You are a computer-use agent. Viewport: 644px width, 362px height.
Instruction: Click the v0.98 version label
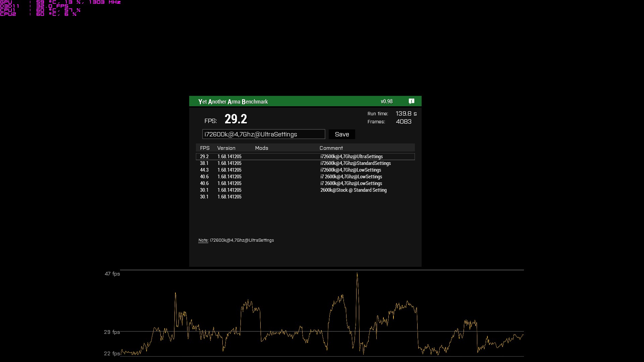(386, 101)
